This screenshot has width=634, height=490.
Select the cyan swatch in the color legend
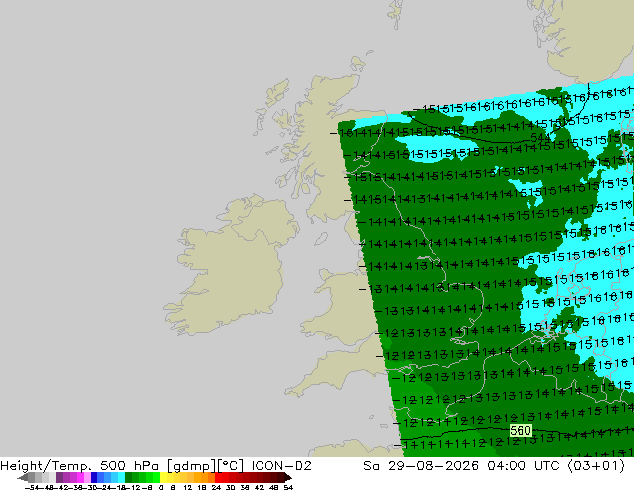(121, 477)
